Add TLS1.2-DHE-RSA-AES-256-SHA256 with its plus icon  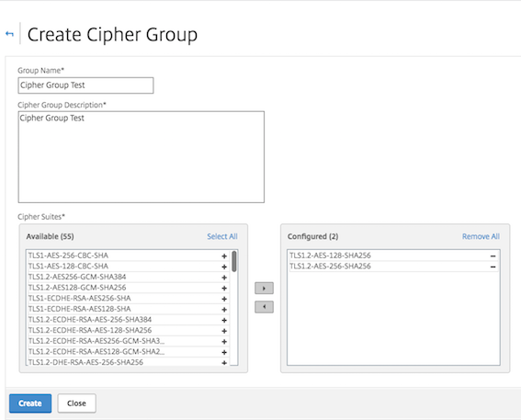point(224,362)
